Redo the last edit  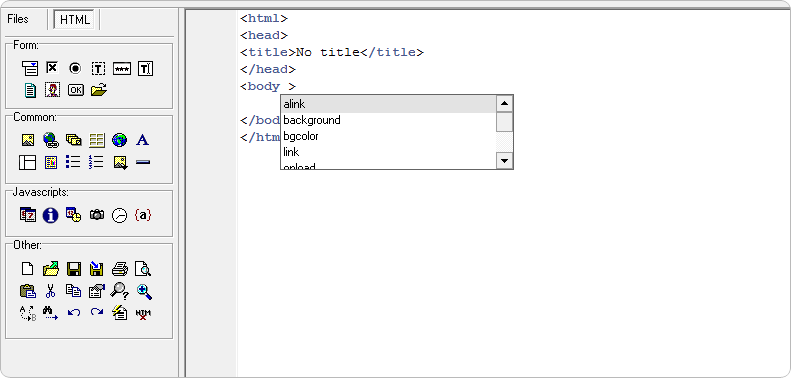tap(97, 313)
